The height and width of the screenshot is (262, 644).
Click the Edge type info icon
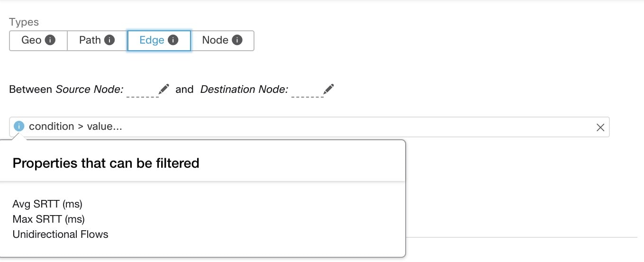(x=173, y=40)
